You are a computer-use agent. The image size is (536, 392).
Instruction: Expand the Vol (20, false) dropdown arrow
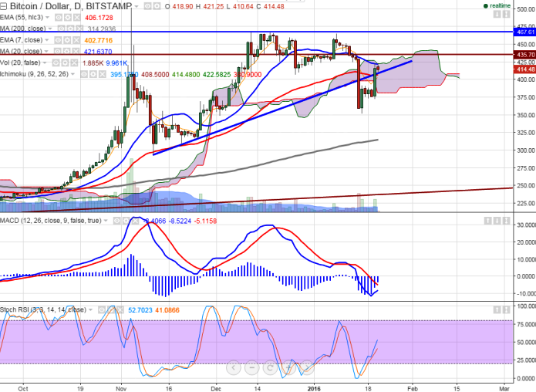click(x=45, y=63)
